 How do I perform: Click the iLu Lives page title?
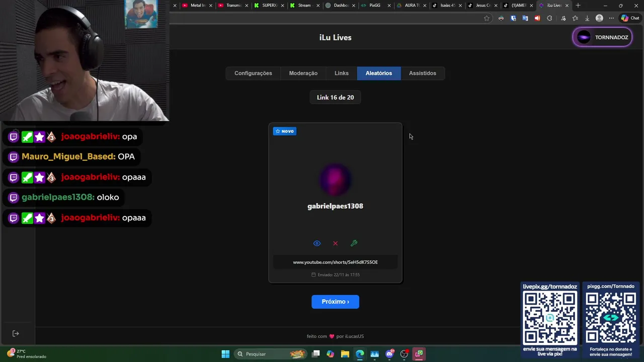click(x=336, y=38)
